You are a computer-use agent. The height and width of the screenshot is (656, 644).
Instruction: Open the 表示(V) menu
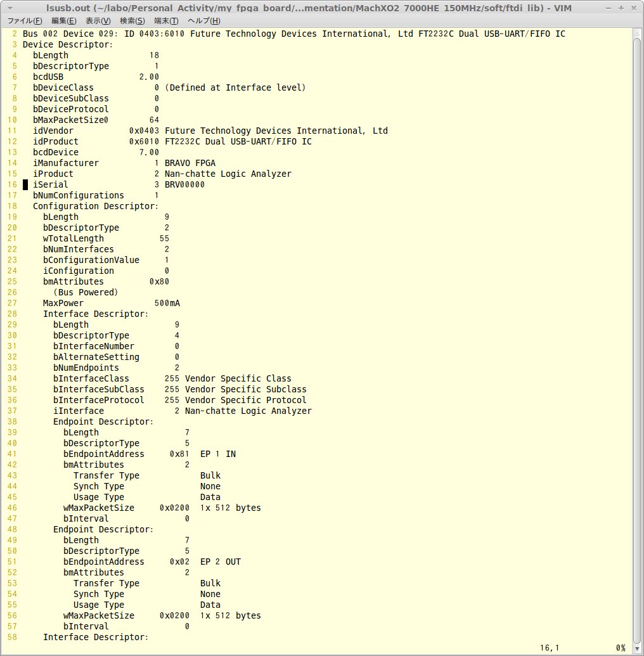[98, 21]
